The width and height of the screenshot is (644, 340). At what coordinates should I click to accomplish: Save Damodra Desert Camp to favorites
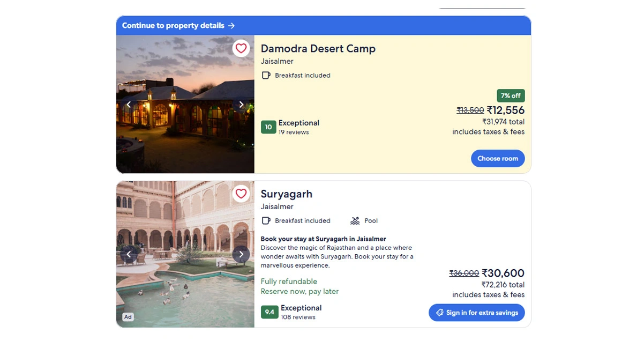pyautogui.click(x=241, y=49)
